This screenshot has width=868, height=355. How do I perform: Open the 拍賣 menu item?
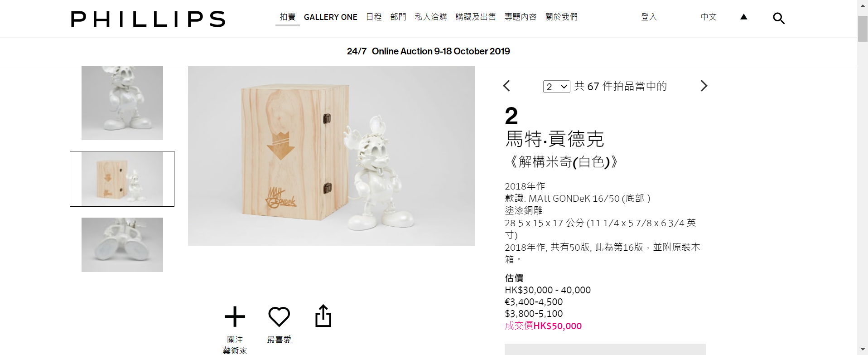pyautogui.click(x=288, y=17)
